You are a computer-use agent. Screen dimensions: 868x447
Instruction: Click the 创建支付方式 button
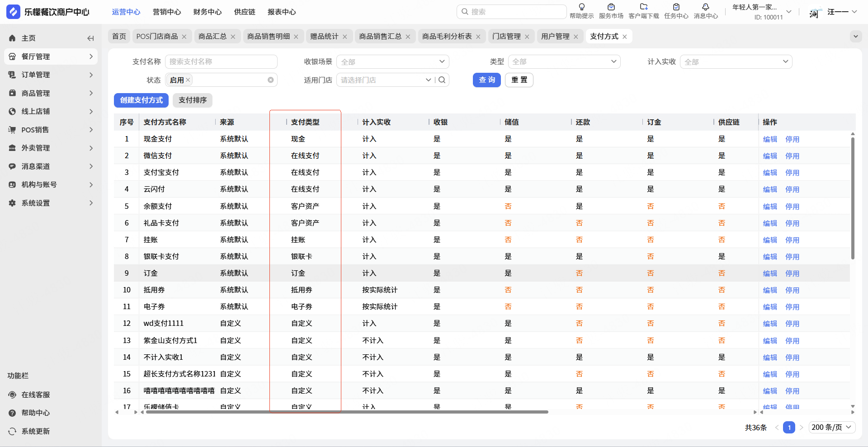[141, 100]
